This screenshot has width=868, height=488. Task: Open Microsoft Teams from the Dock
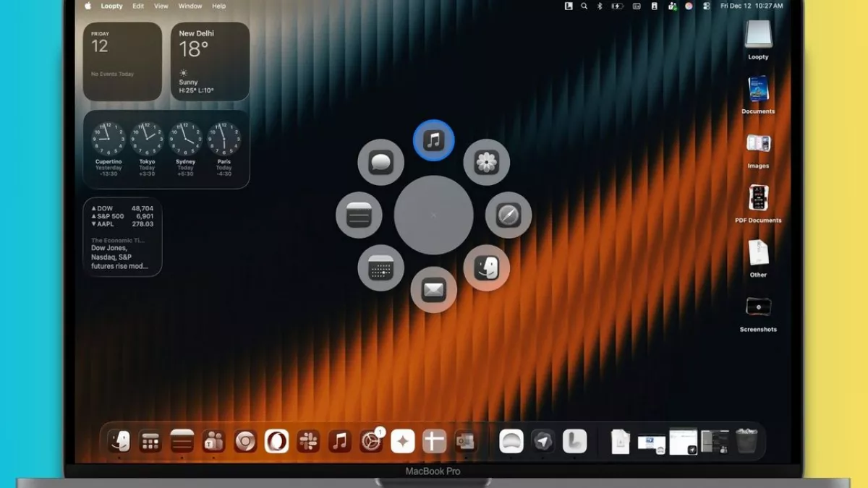tap(213, 441)
